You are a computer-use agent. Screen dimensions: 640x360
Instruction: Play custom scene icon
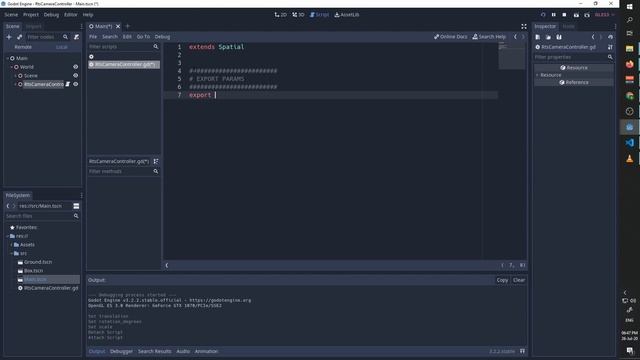click(587, 15)
